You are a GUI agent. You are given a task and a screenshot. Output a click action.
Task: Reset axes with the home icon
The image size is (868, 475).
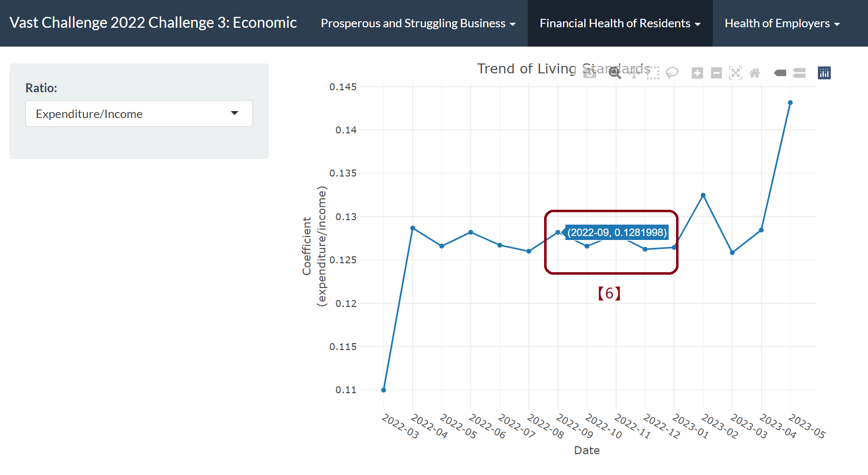[754, 73]
